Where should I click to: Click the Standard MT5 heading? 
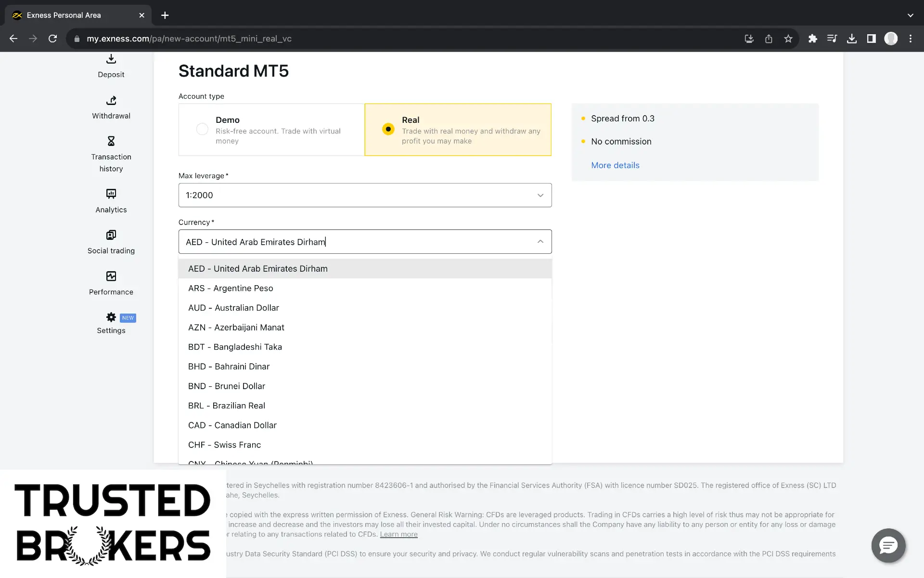click(233, 71)
